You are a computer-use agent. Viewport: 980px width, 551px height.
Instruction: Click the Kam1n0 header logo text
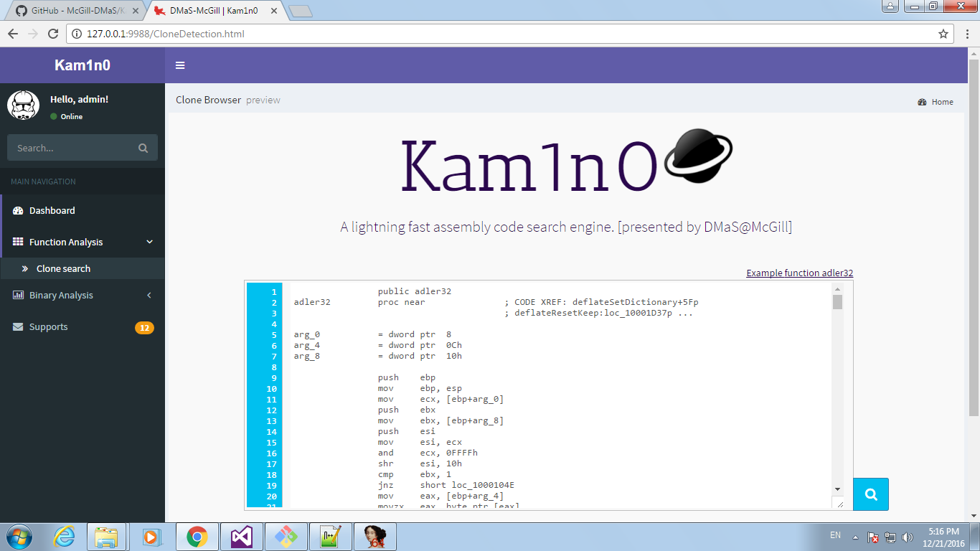coord(83,65)
